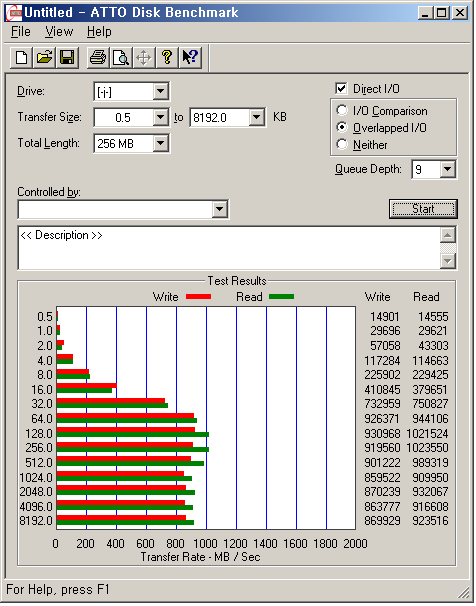
Task: Click the description box scroll down arrow
Action: [x=447, y=261]
